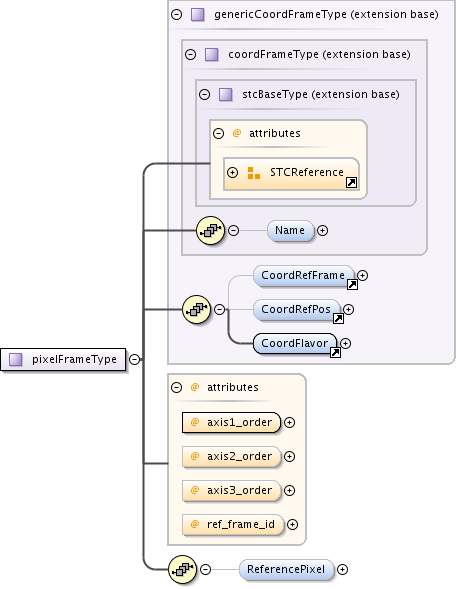
Task: Select the pixelFrameType root box
Action: click(63, 359)
